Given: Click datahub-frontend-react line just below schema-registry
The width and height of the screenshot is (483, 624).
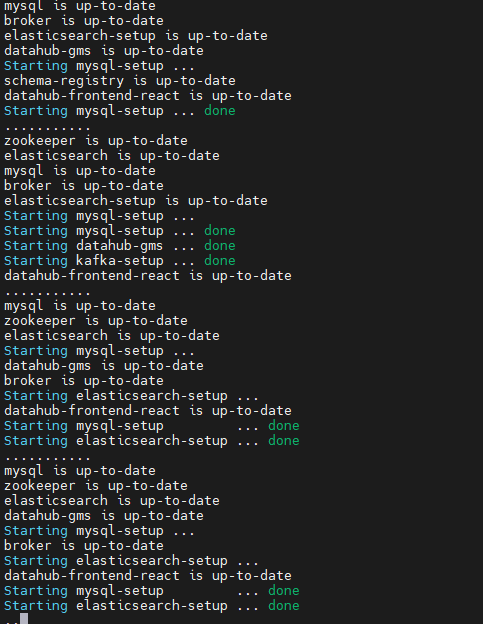Looking at the screenshot, I should (x=148, y=96).
